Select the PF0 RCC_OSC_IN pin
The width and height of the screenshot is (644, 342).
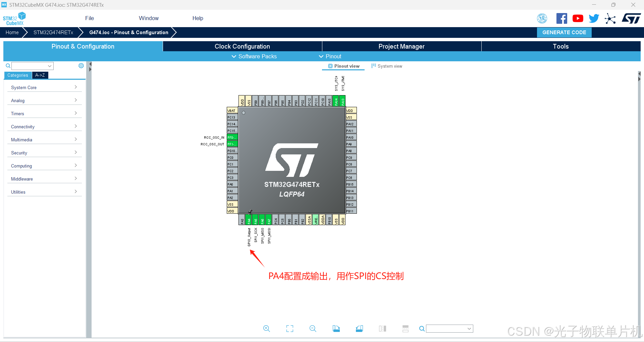tap(232, 137)
